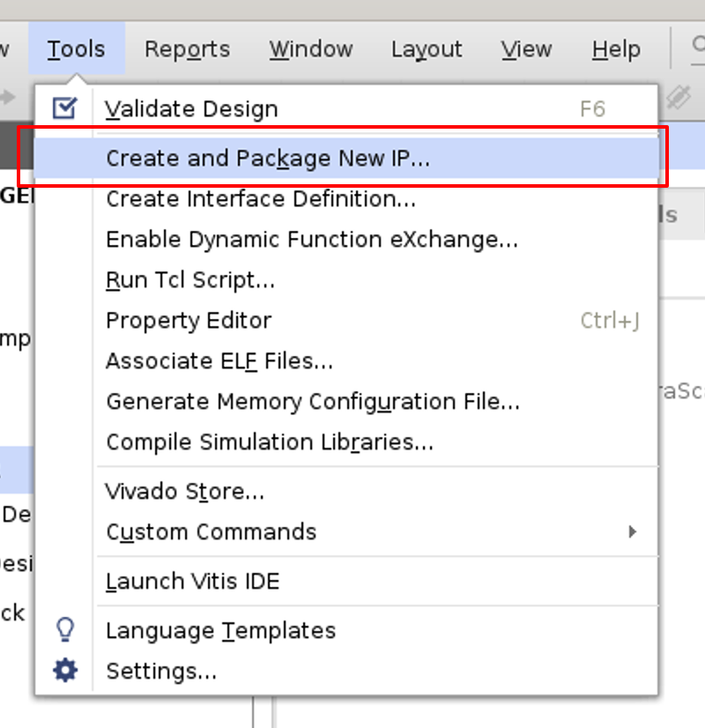Viewport: 705px width, 728px height.
Task: Open the Help menu
Action: coord(615,48)
